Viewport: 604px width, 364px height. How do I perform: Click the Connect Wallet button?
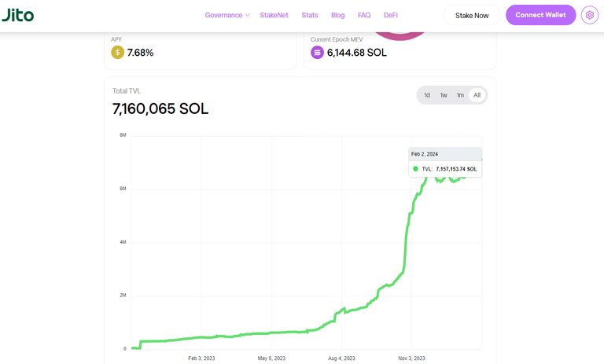(540, 15)
